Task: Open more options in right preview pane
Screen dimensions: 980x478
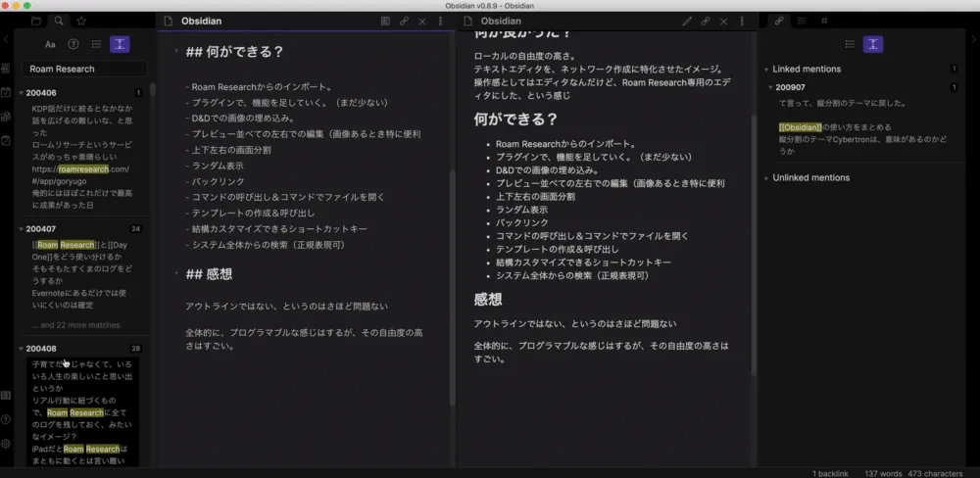Action: click(x=741, y=22)
